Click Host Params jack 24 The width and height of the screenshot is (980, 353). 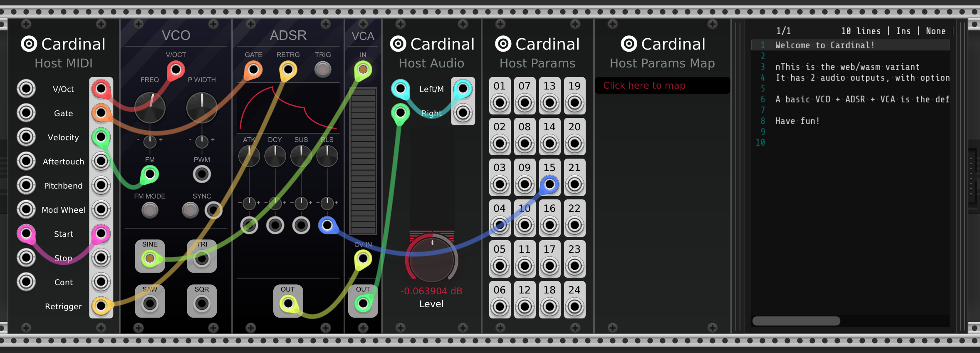(574, 306)
